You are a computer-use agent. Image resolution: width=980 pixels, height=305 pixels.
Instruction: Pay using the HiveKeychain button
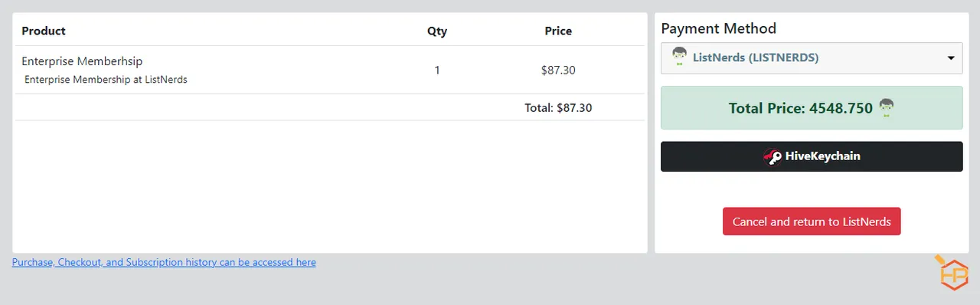[x=812, y=156]
